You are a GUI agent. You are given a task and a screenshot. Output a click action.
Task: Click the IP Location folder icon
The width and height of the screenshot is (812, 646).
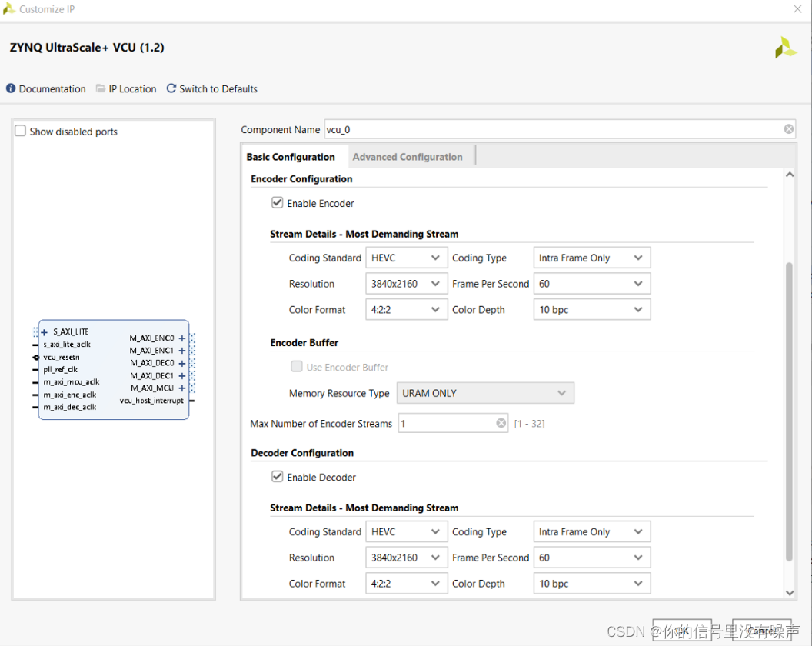(101, 88)
